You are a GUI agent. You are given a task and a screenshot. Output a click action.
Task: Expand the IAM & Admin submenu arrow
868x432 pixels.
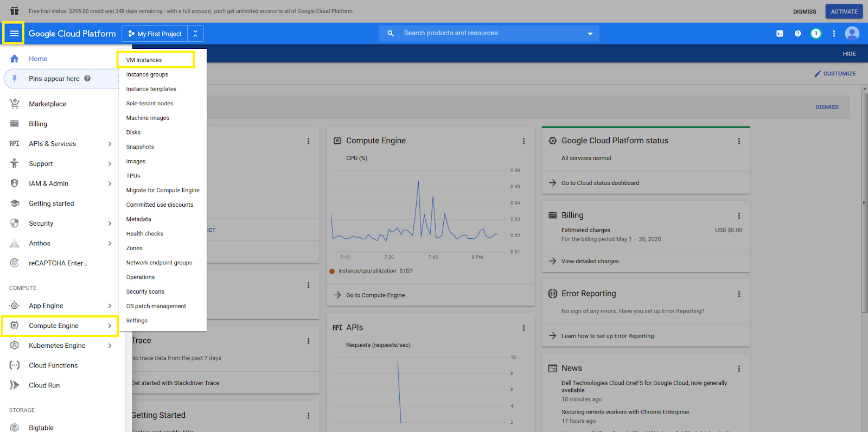click(x=110, y=183)
